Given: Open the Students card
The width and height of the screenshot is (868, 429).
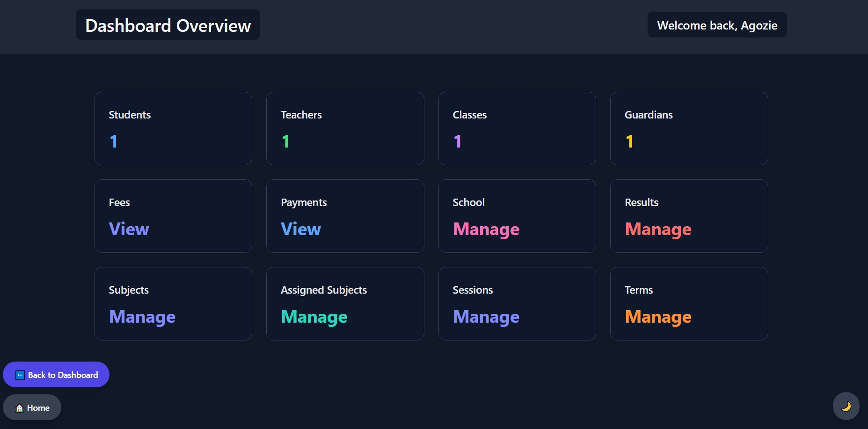Looking at the screenshot, I should 173,128.
